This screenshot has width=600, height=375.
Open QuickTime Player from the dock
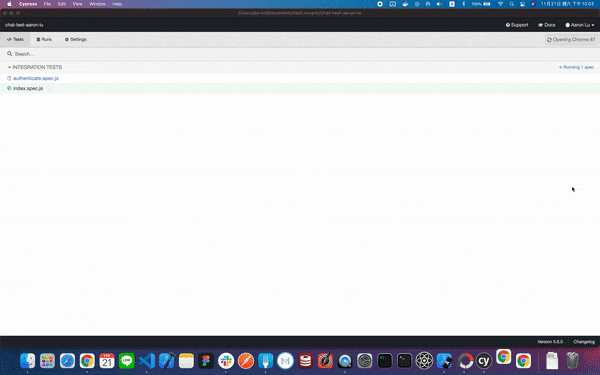click(x=345, y=361)
